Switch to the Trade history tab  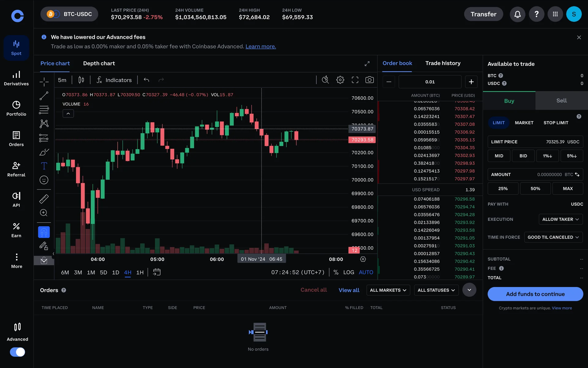click(x=443, y=63)
